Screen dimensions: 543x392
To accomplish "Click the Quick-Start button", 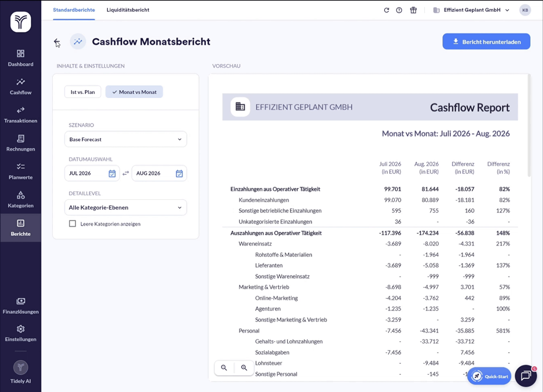I will 489,376.
